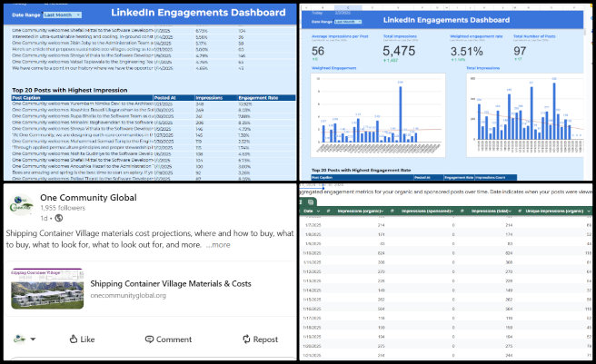Screen dimensions: 596x364
Task: Click the Total Impressions chart title
Action: [x=483, y=68]
